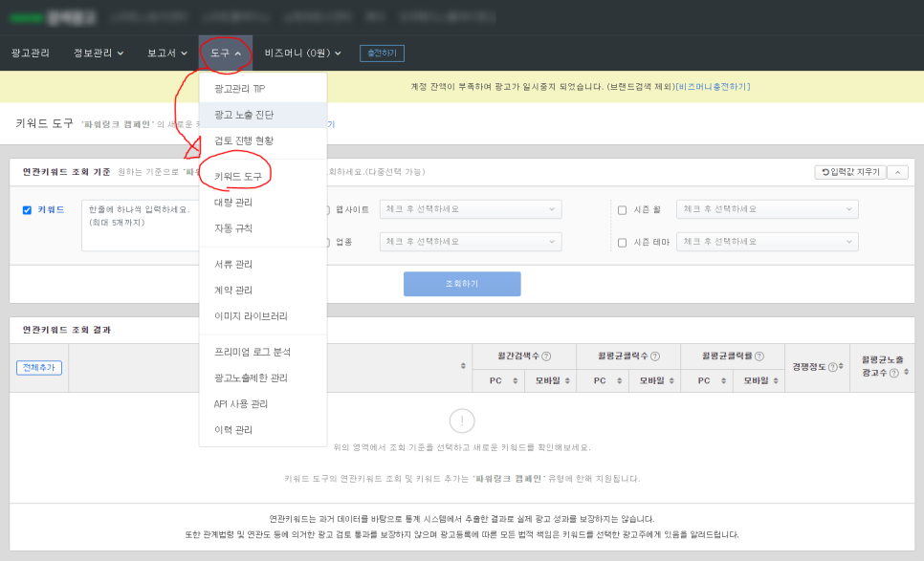924x561 pixels.
Task: Open the 시즌 월 selection dropdown
Action: [x=767, y=209]
